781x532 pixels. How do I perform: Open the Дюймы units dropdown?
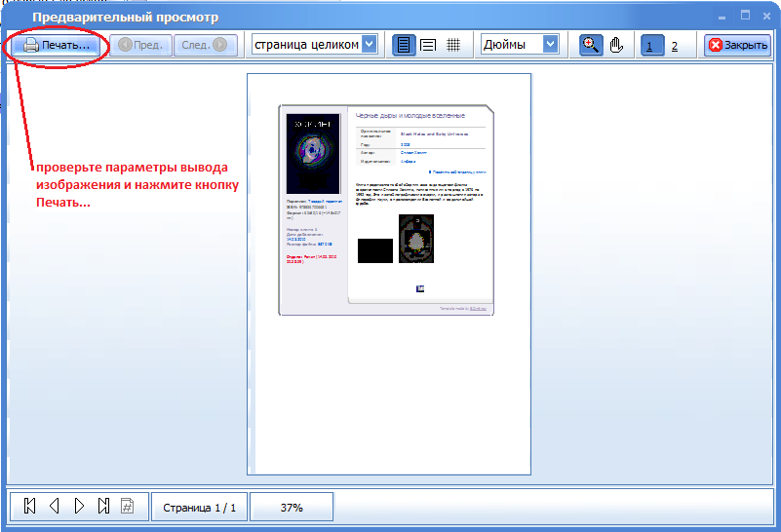[520, 45]
